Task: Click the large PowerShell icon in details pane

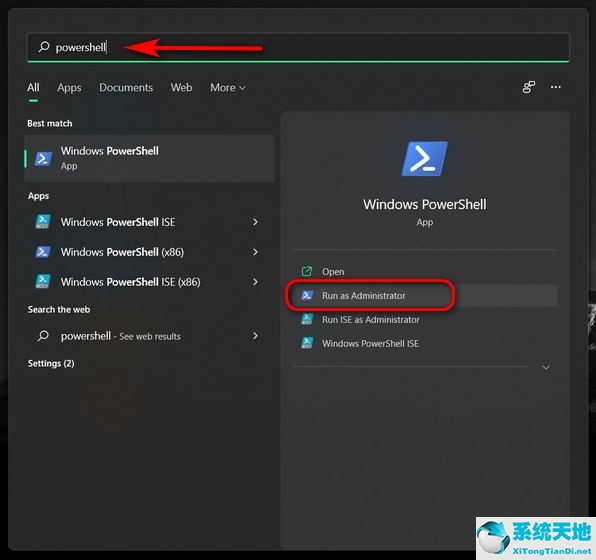Action: 425,159
